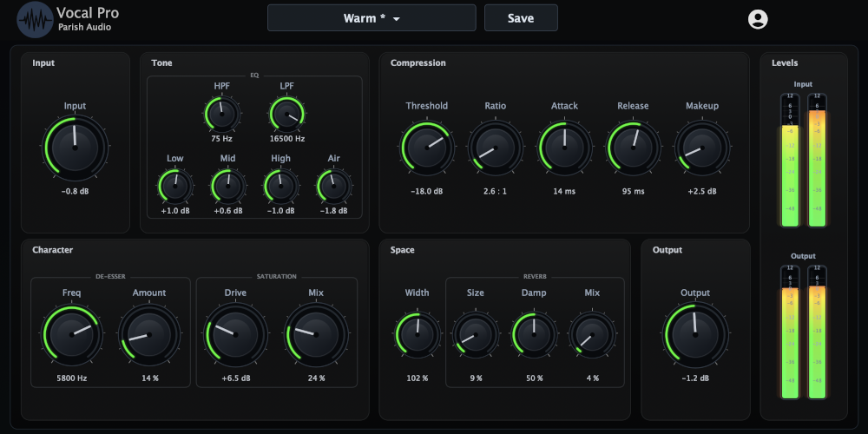
Task: Click the 2.6 : 1 ratio value
Action: click(x=496, y=192)
